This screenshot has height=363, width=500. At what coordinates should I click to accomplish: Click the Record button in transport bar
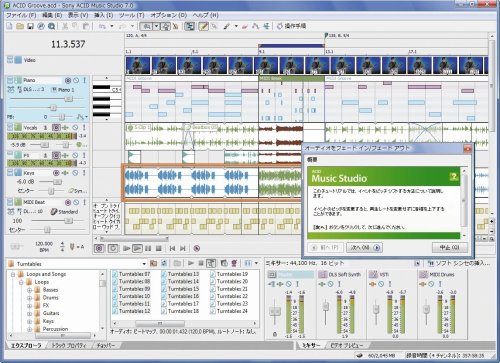click(99, 248)
